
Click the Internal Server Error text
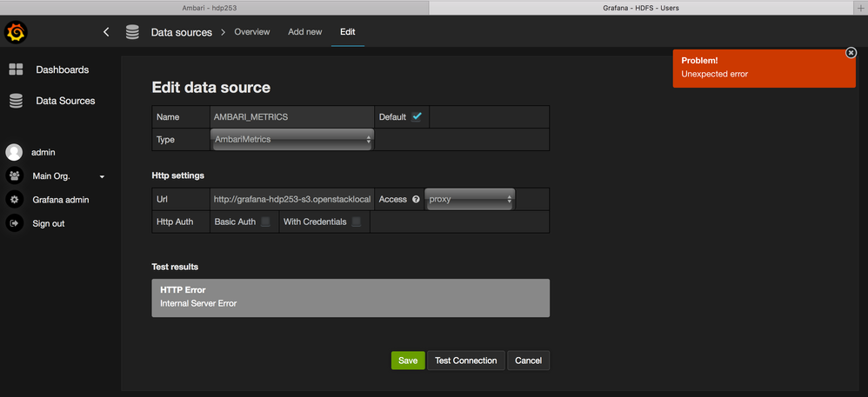click(198, 303)
